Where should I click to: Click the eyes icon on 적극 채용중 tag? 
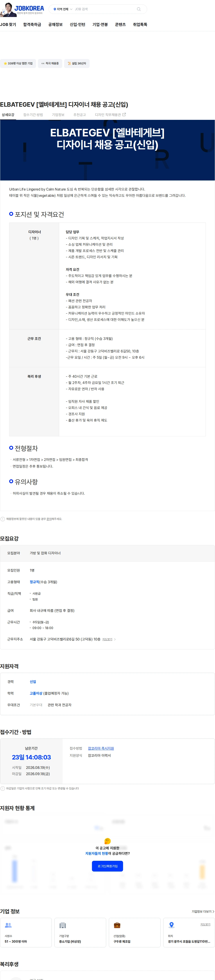43,64
